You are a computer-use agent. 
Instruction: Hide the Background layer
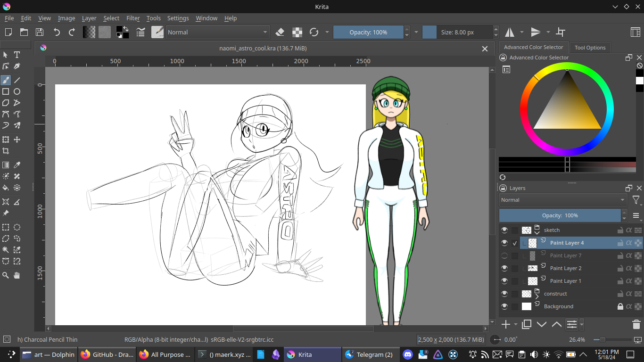click(x=504, y=306)
